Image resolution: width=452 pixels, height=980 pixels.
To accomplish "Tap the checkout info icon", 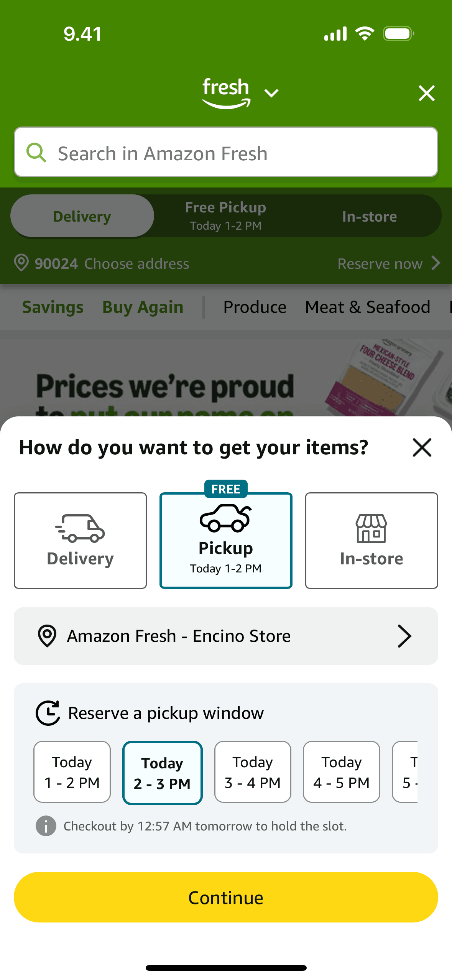I will (46, 825).
